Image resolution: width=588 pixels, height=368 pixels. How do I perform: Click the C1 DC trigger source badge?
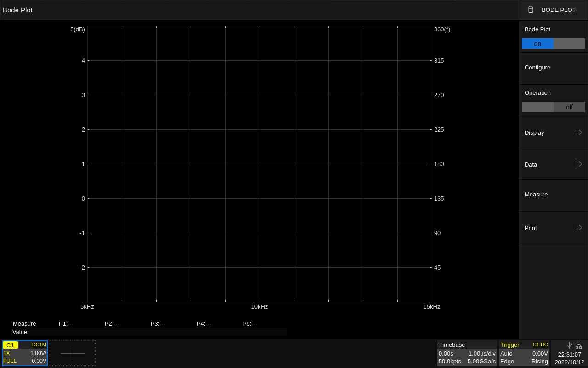[540, 345]
